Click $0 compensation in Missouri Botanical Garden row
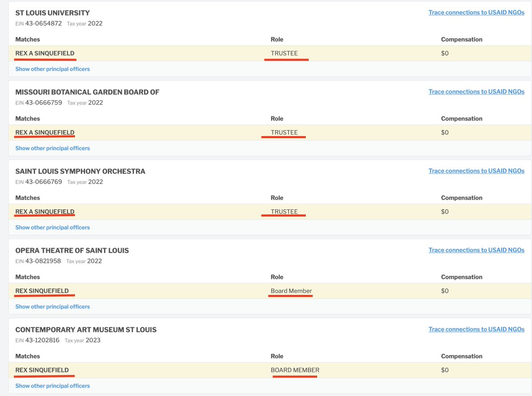This screenshot has height=396, width=532. pos(445,133)
